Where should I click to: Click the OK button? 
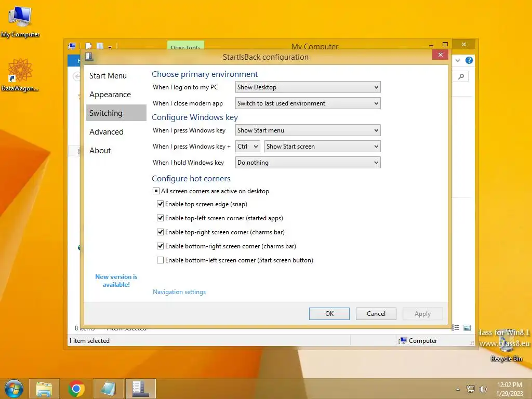[x=329, y=314]
